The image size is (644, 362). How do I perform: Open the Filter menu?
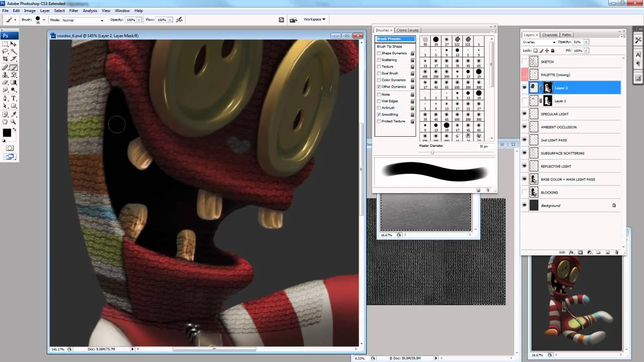73,11
